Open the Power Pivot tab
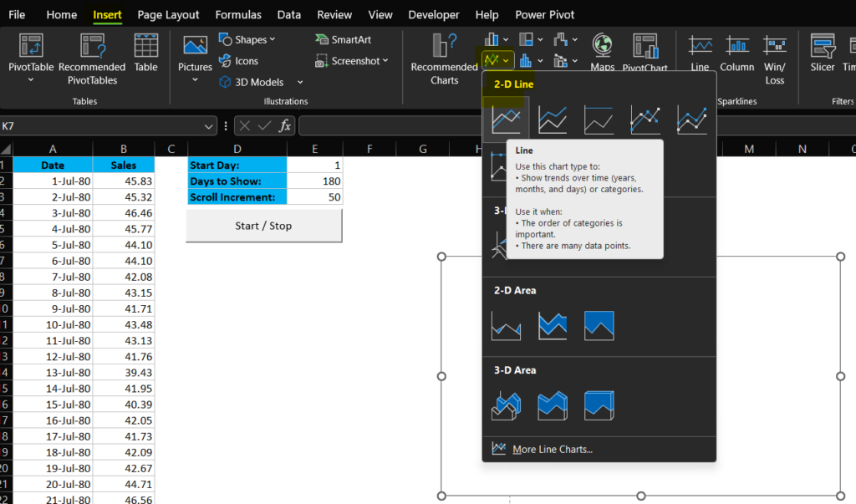 [545, 15]
